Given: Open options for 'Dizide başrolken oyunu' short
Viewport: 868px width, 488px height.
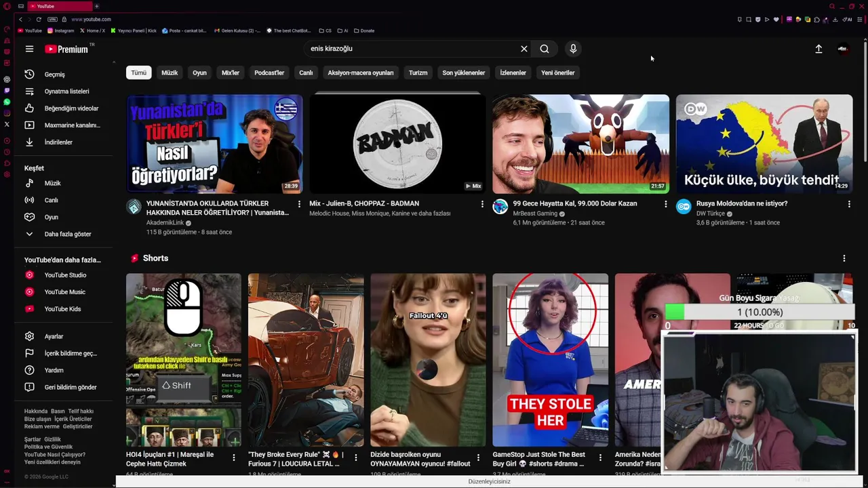Looking at the screenshot, I should click(478, 458).
